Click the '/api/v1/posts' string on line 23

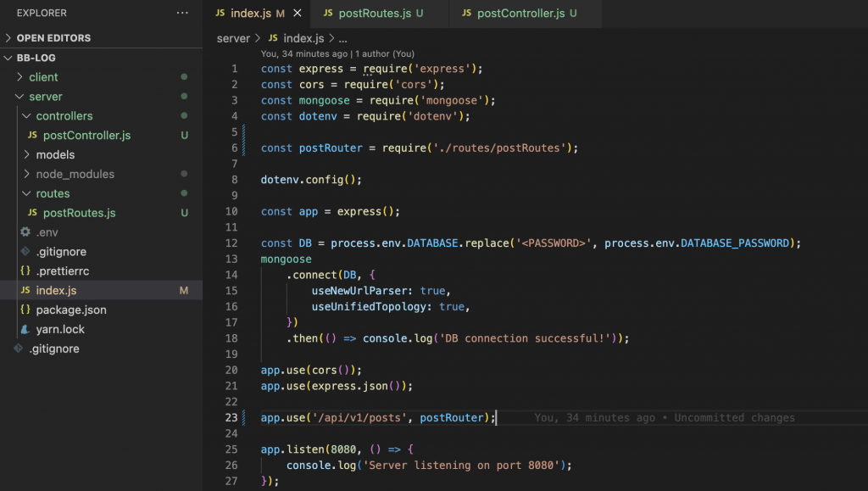click(359, 417)
